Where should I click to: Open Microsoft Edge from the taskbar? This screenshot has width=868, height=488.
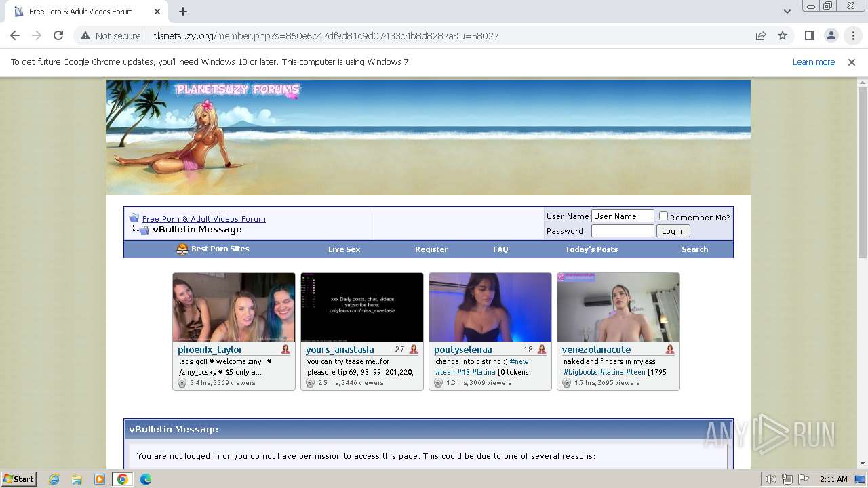[x=146, y=479]
